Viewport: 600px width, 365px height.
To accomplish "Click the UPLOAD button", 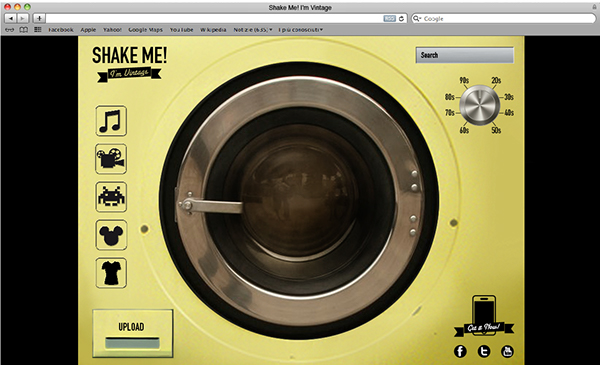I will pos(132,333).
